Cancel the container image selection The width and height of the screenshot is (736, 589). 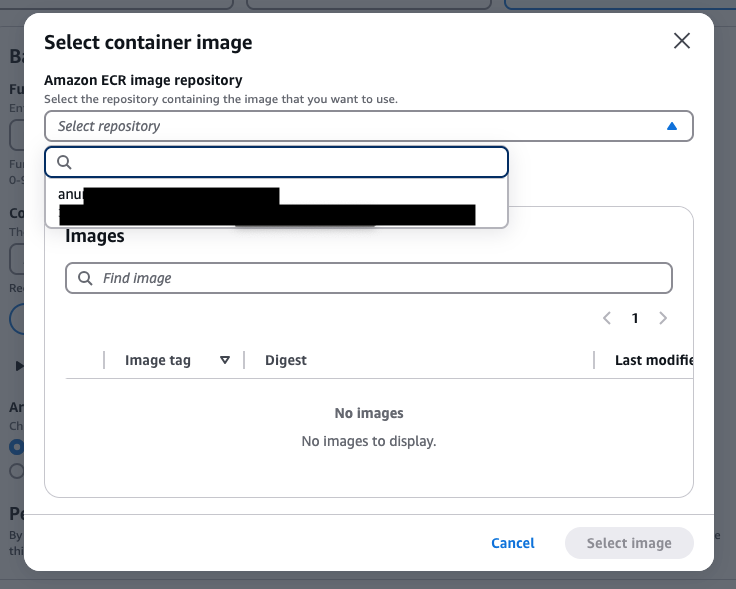tap(513, 543)
